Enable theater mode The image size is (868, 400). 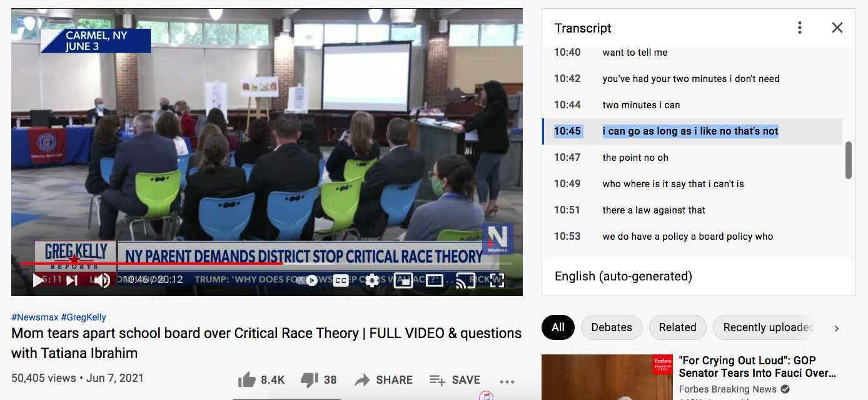[435, 280]
